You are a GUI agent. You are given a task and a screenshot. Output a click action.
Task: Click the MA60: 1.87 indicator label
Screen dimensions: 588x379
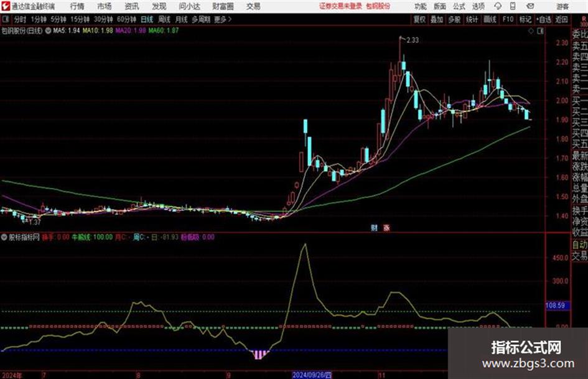click(163, 30)
